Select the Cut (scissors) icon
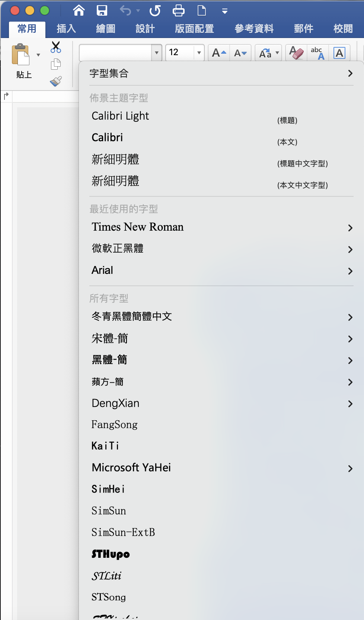The image size is (364, 620). click(56, 46)
